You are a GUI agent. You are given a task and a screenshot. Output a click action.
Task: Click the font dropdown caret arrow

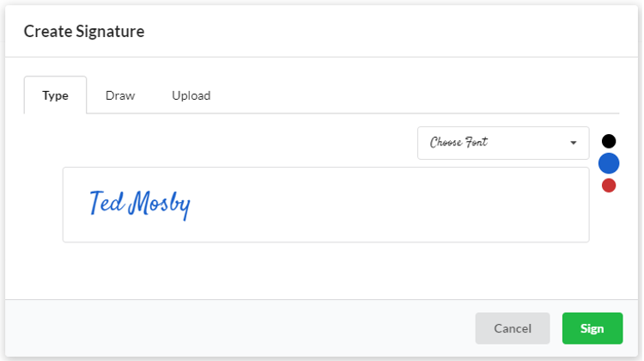(x=574, y=143)
